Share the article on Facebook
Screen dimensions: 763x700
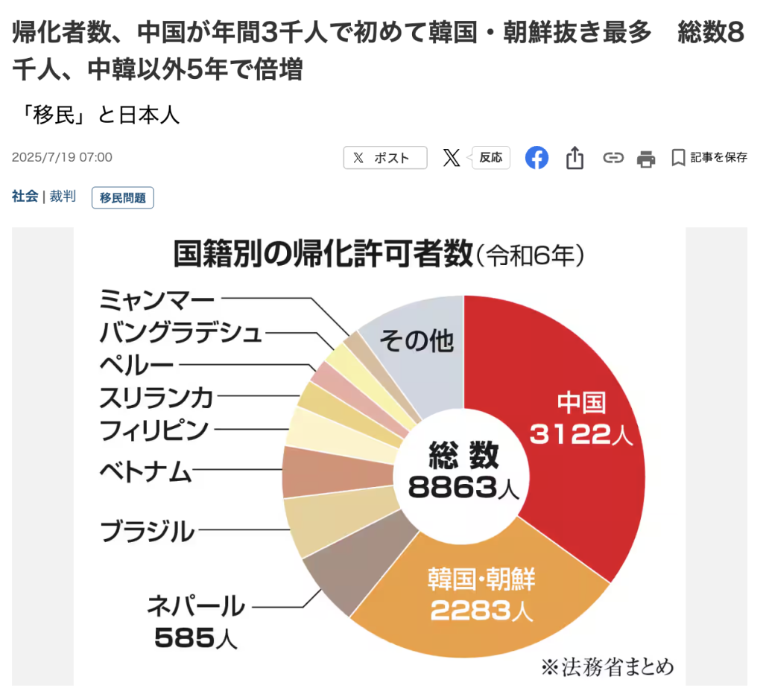click(536, 158)
